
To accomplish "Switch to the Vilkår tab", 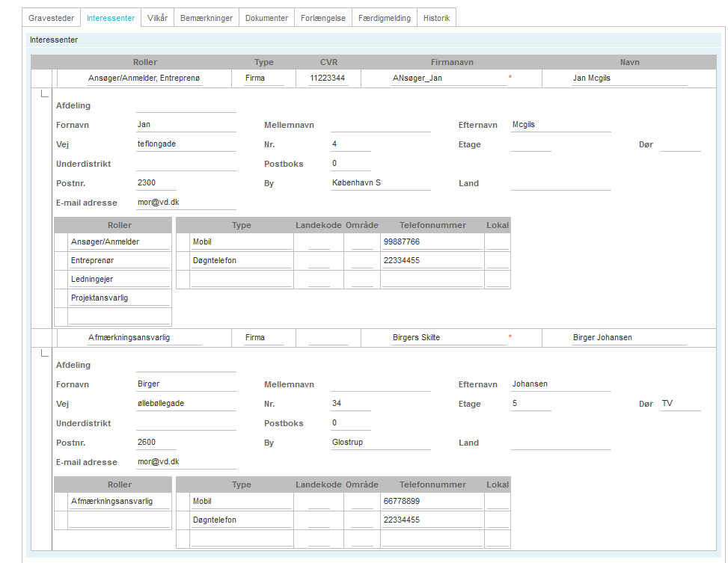I will 157,18.
